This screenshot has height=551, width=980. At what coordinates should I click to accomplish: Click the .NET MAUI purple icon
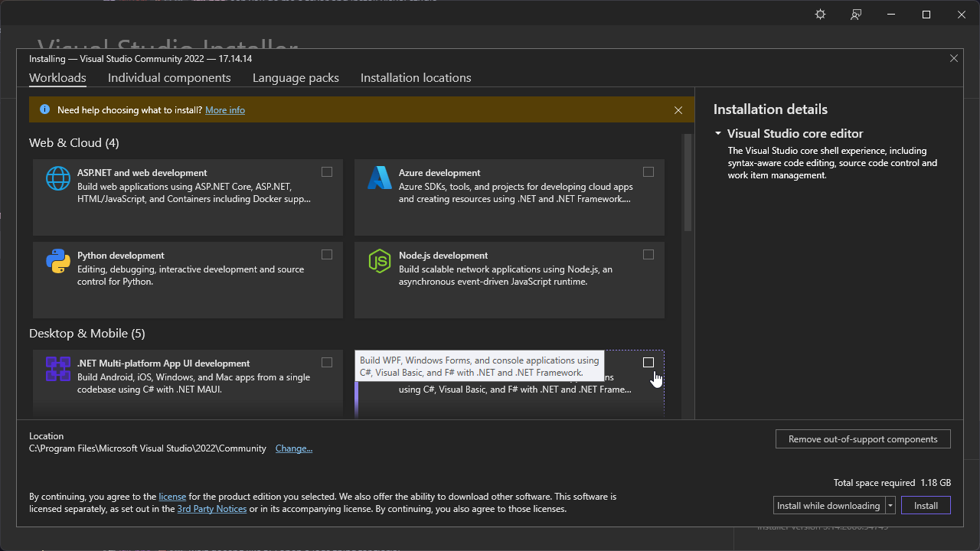point(58,369)
